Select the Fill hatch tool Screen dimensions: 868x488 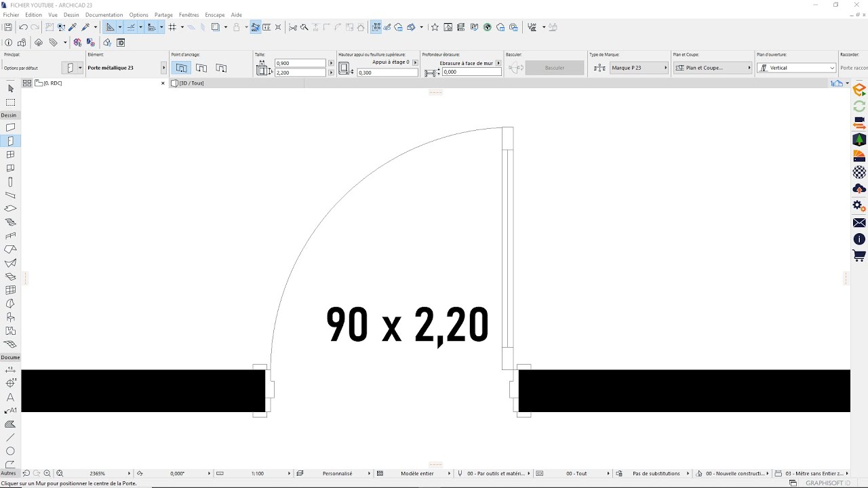[10, 424]
